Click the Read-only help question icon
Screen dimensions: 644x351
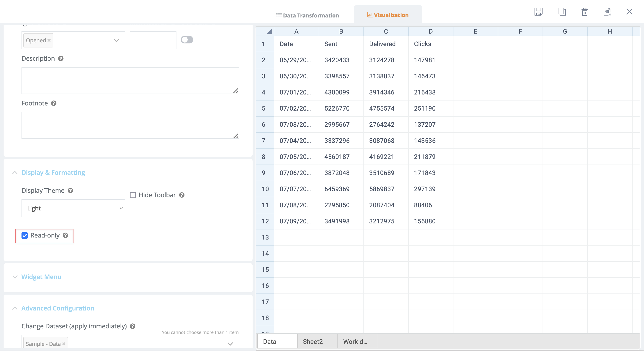66,235
